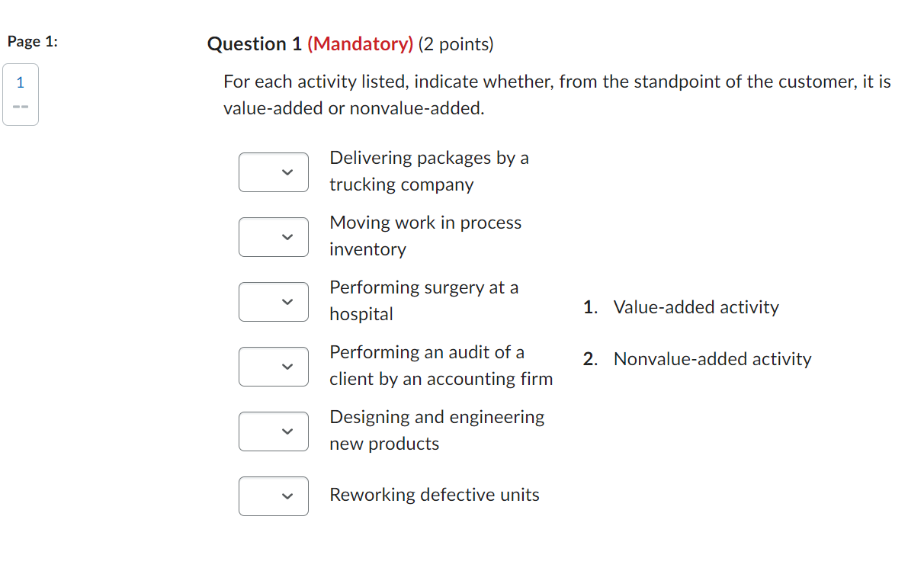Click the question instructions paragraph
This screenshot has height=587, width=924.
click(x=557, y=95)
